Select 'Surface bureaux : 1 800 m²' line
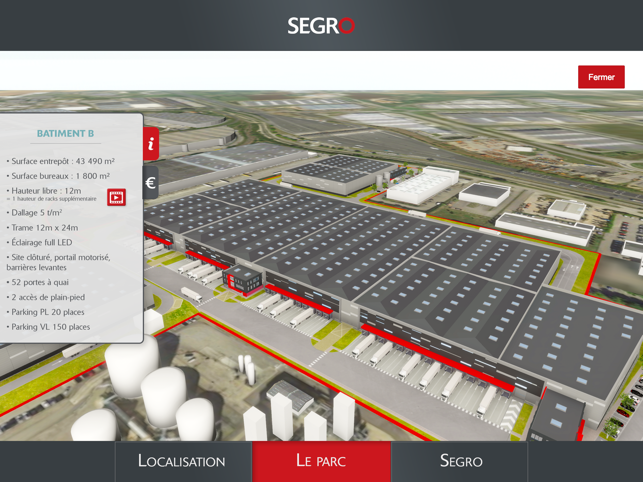Screen dimensions: 643x482 click(x=58, y=176)
